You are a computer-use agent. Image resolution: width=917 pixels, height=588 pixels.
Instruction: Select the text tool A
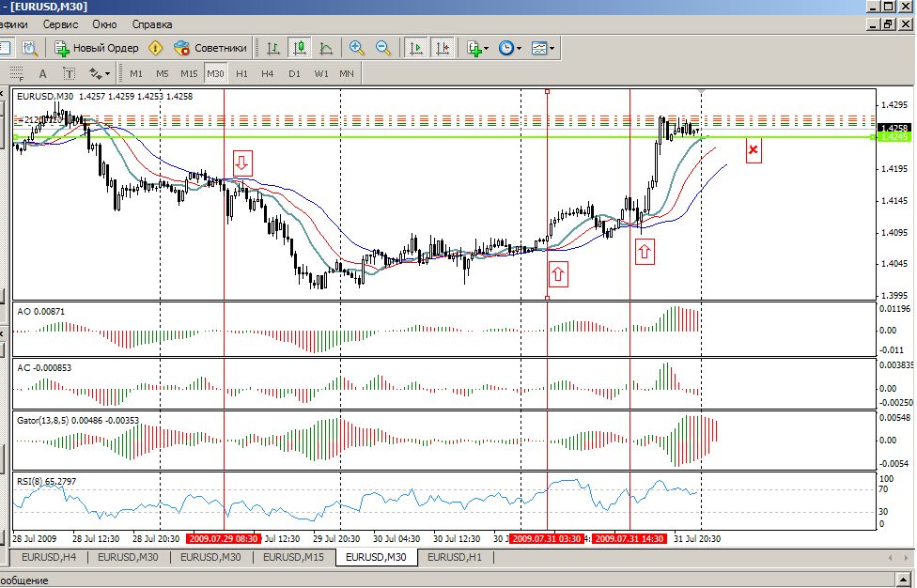[42, 73]
